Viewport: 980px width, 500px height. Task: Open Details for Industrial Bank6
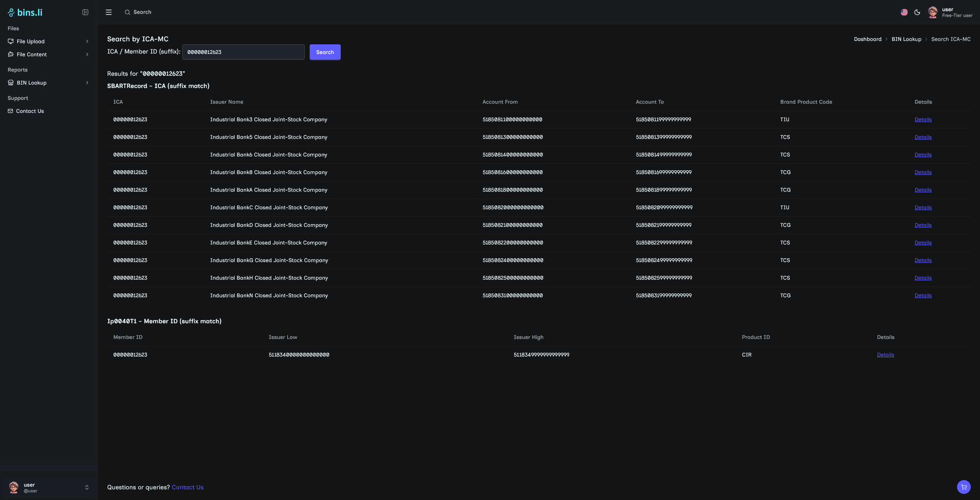(x=923, y=155)
